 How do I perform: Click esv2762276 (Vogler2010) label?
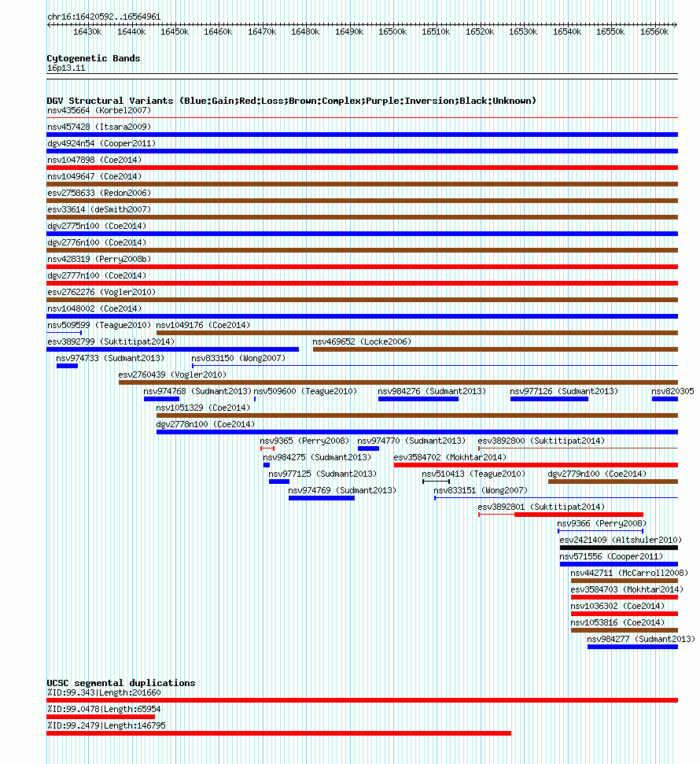click(101, 293)
